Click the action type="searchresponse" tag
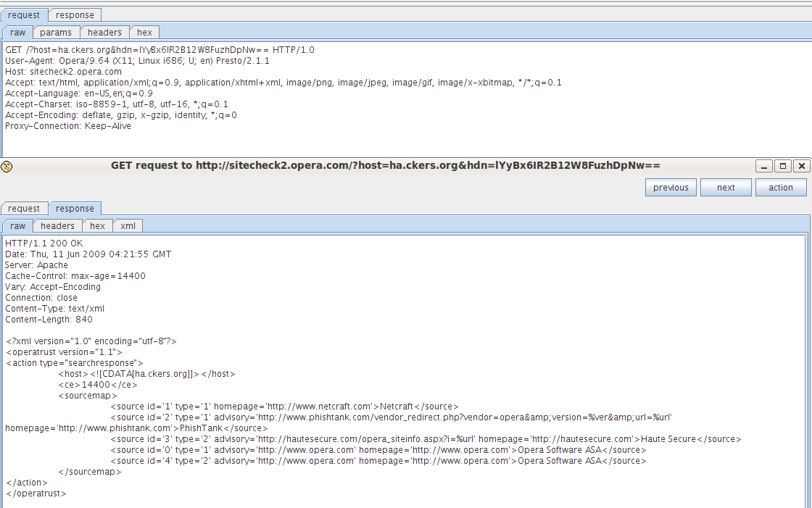The width and height of the screenshot is (812, 508). pos(75,362)
